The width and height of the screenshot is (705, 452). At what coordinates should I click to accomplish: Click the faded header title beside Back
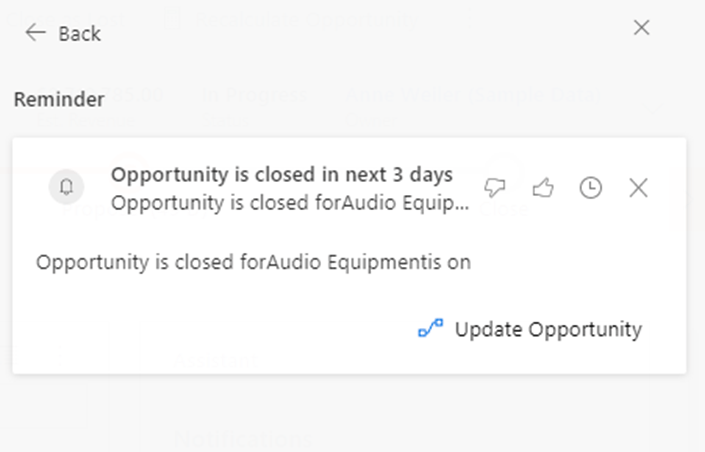[x=300, y=20]
